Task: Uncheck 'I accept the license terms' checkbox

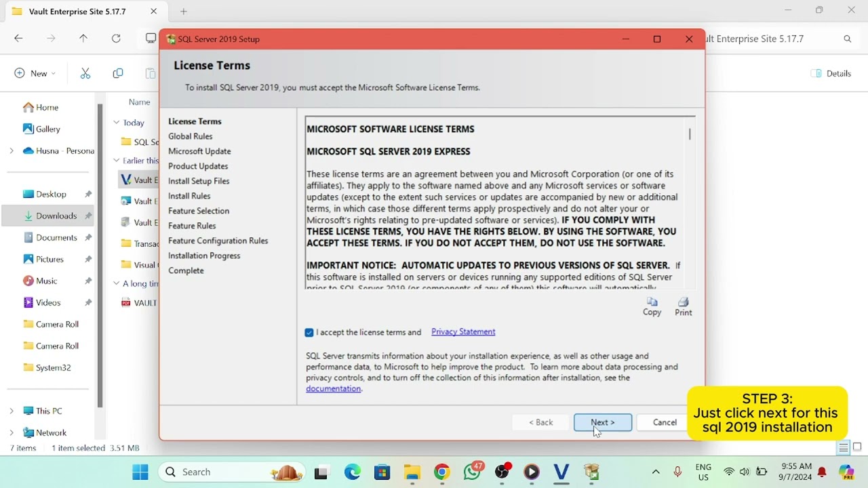Action: (309, 333)
